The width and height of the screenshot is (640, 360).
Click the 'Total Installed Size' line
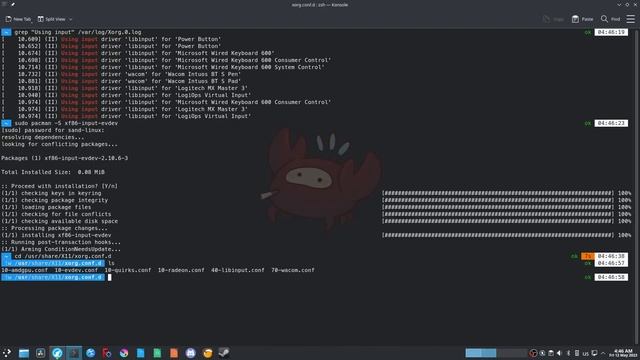click(x=53, y=172)
